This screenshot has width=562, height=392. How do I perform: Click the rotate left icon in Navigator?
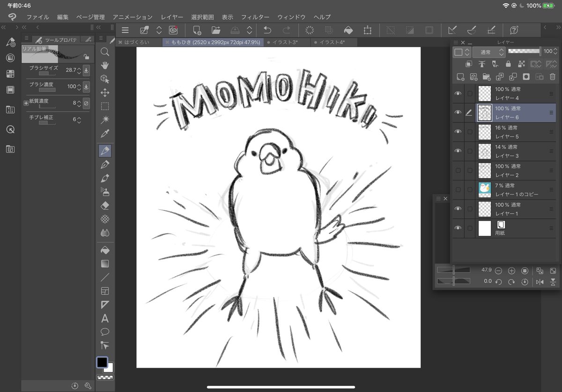tap(499, 282)
